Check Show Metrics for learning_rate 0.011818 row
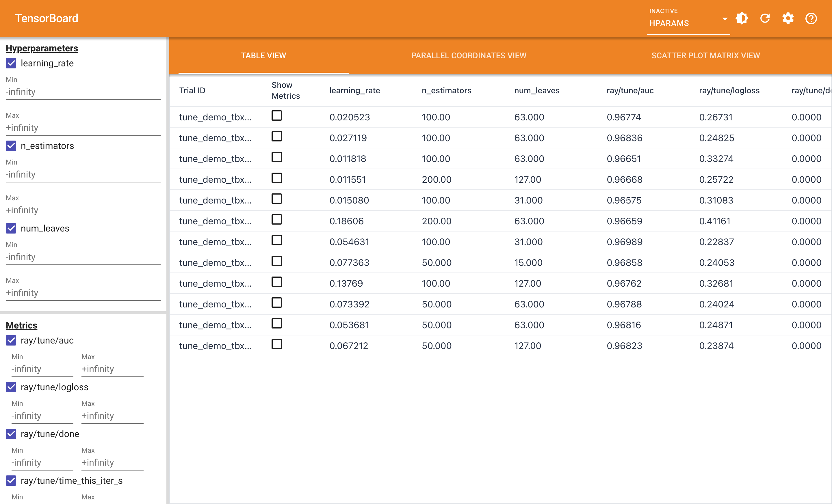Image resolution: width=832 pixels, height=504 pixels. click(x=276, y=157)
